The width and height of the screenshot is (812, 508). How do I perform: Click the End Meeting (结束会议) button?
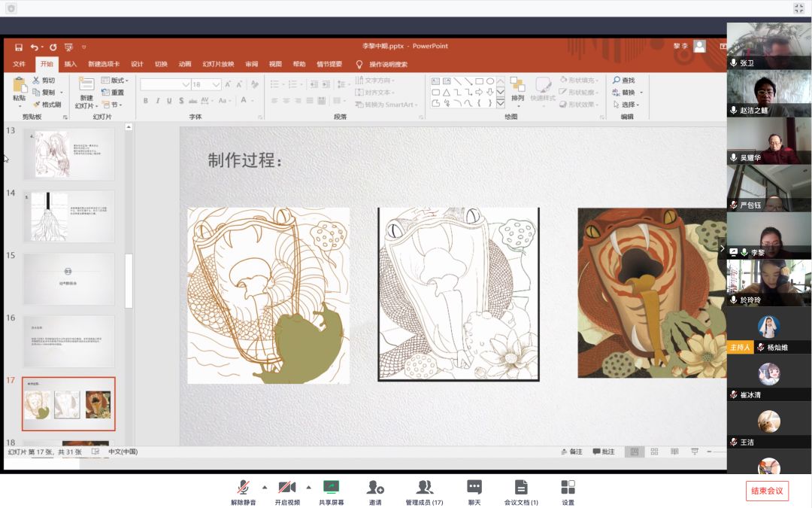pyautogui.click(x=767, y=491)
